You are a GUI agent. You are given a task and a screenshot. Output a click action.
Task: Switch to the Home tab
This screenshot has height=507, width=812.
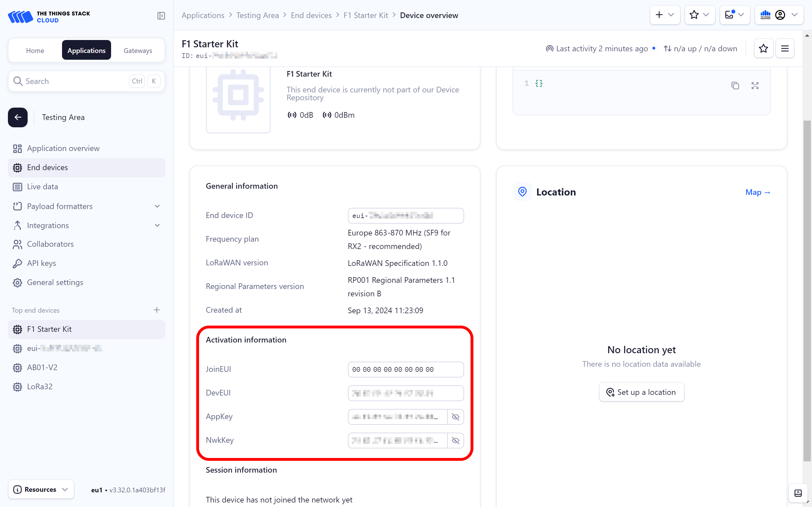(35, 50)
